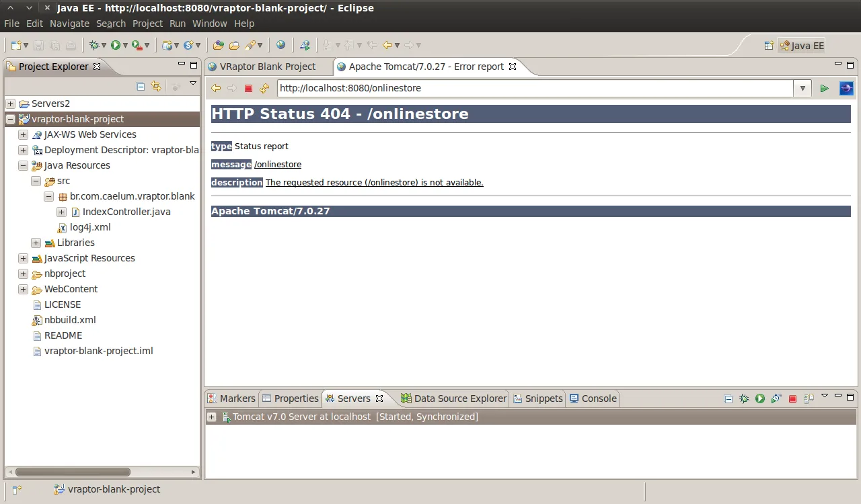Click the requested resource not available text
This screenshot has width=861, height=504.
tap(375, 182)
